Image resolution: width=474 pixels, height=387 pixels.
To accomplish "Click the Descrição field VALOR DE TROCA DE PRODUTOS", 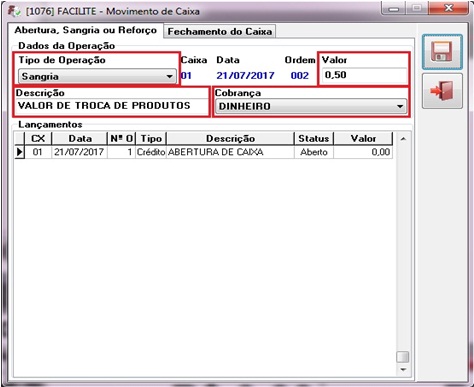I will click(x=111, y=106).
